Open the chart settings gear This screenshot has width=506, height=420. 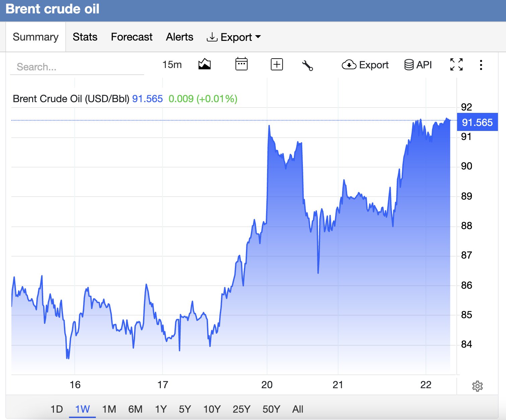click(x=478, y=386)
